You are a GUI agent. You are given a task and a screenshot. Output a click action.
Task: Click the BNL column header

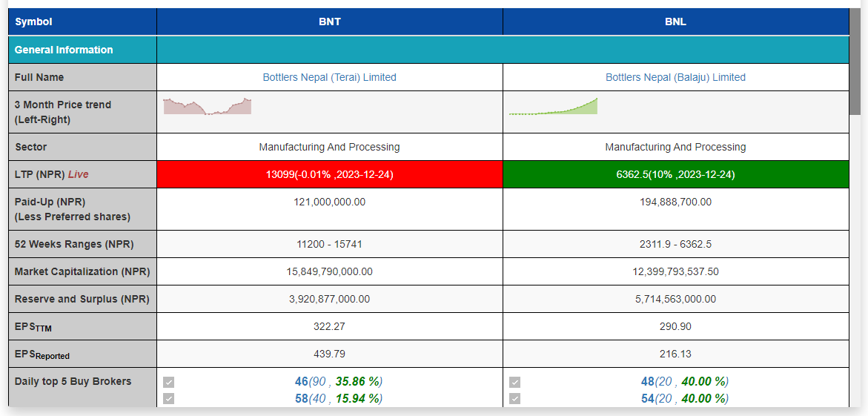coord(675,22)
